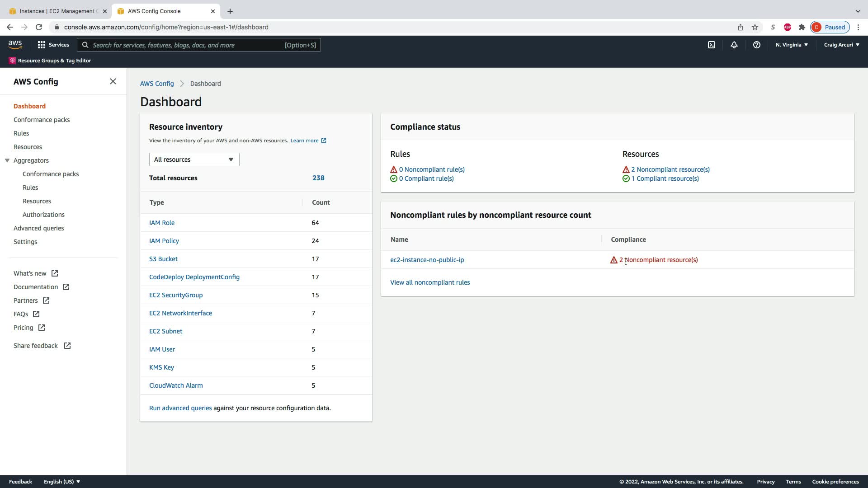Open the English (US) language selector
The image size is (868, 488).
pos(61,482)
